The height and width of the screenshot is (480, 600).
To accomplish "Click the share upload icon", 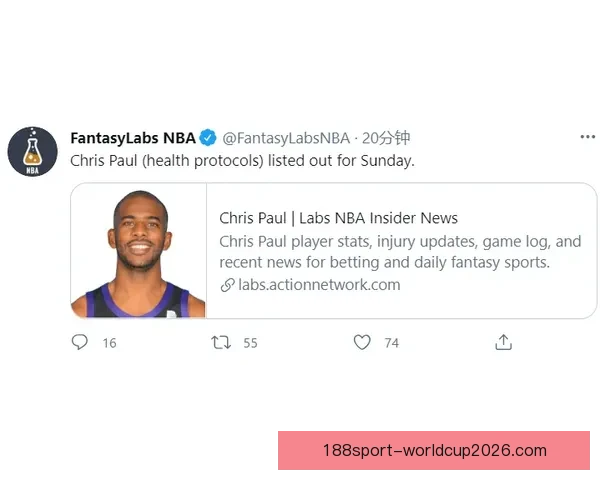I will 503,342.
